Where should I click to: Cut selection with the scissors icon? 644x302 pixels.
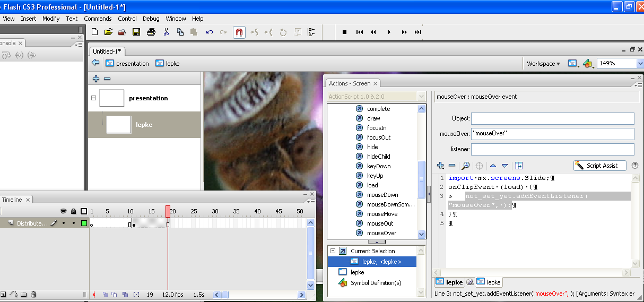point(166,32)
